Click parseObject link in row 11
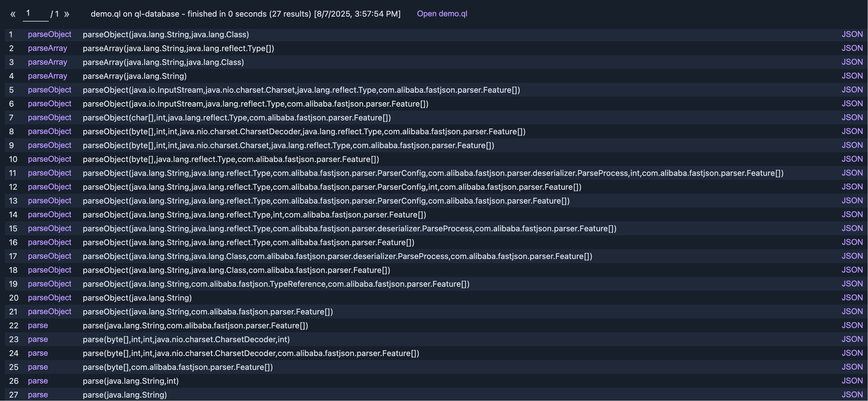 pos(50,173)
